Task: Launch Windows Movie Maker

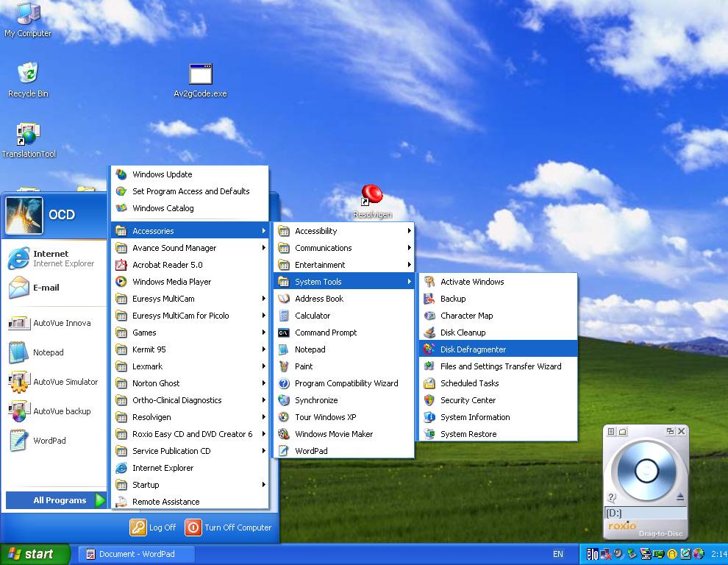Action: click(x=344, y=434)
